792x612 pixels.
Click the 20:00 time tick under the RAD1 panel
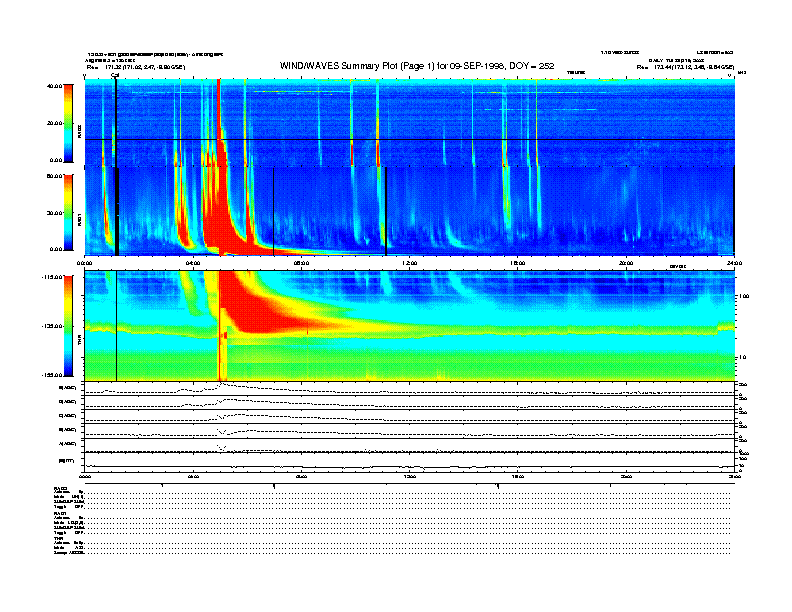(x=626, y=263)
